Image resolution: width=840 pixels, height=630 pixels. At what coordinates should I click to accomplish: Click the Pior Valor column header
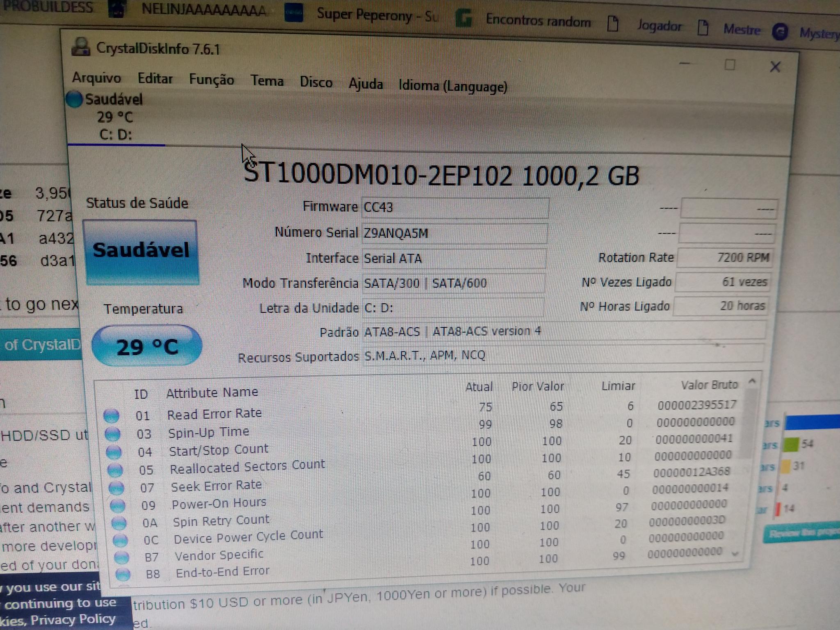pyautogui.click(x=538, y=386)
